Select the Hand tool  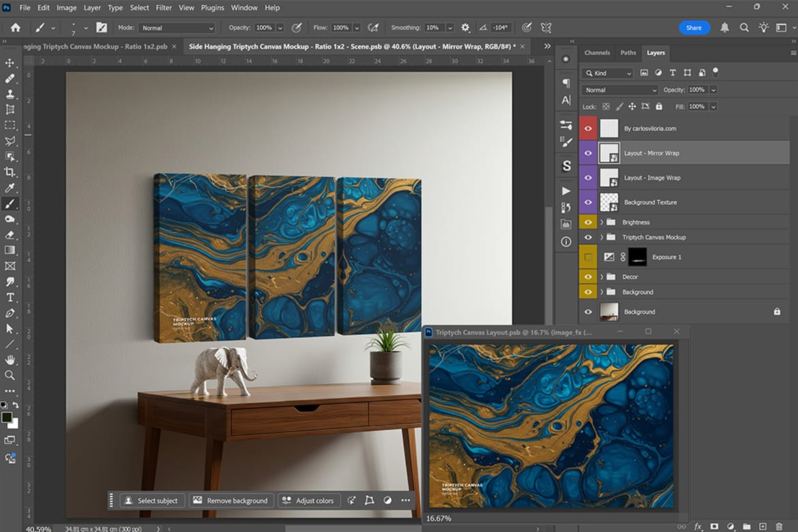coord(10,360)
